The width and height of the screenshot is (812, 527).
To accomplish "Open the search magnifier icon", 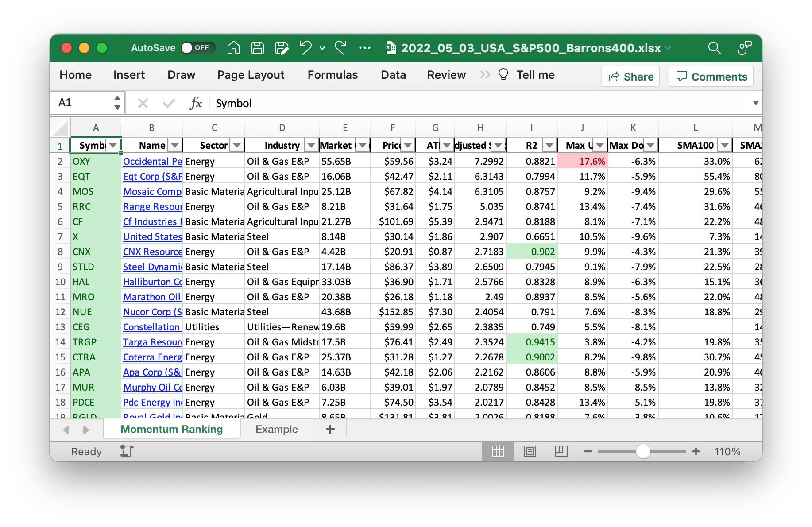I will [714, 48].
